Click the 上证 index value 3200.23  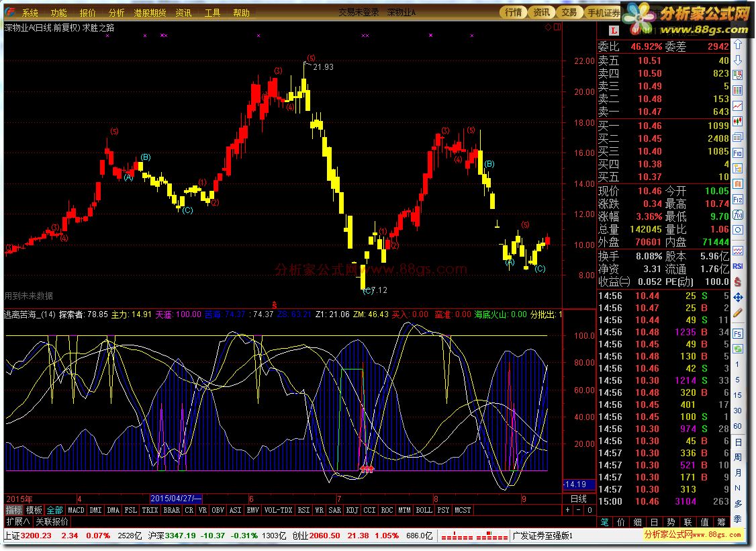(x=36, y=536)
